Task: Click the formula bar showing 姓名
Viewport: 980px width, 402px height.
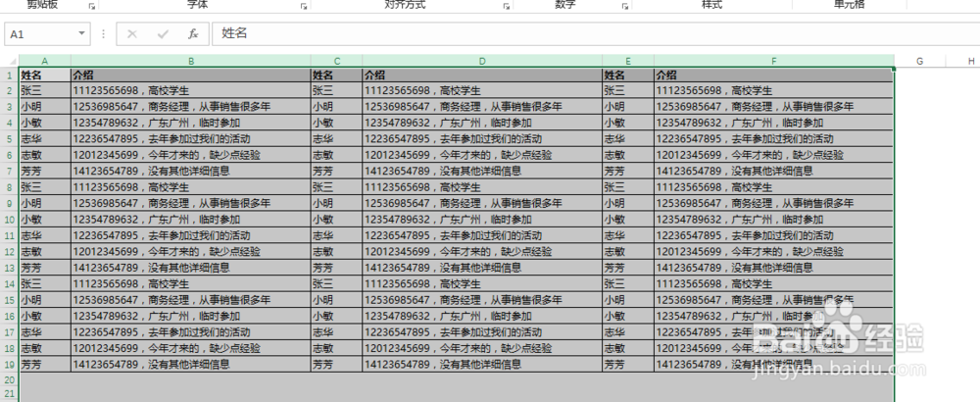Action: click(x=596, y=33)
